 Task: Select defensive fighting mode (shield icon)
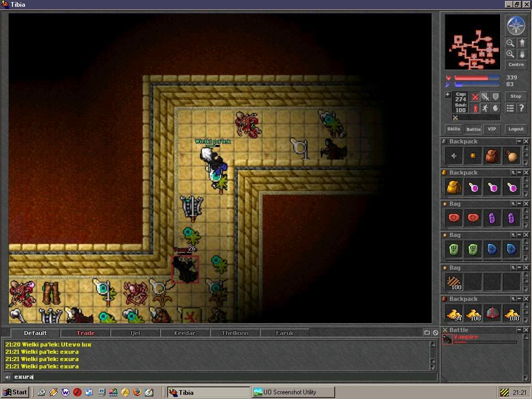[495, 97]
